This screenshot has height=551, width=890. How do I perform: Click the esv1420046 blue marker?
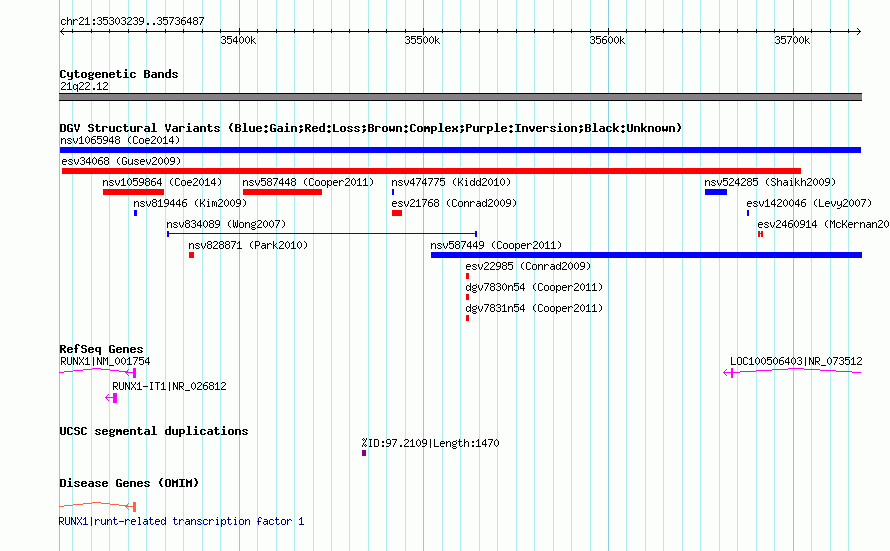click(748, 213)
